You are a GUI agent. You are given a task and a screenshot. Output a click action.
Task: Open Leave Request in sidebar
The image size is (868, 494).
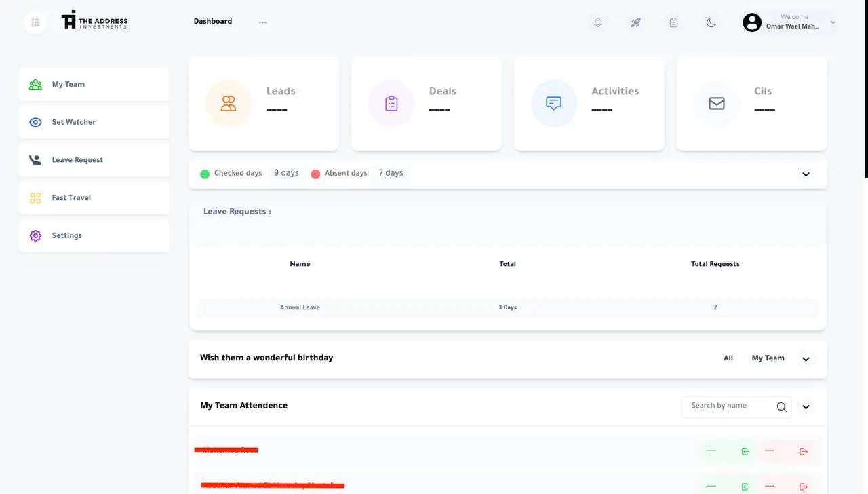[x=94, y=160]
